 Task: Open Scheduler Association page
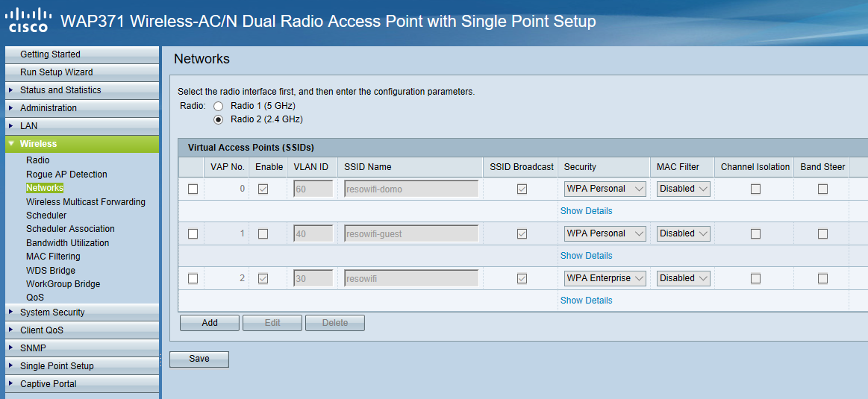point(70,228)
